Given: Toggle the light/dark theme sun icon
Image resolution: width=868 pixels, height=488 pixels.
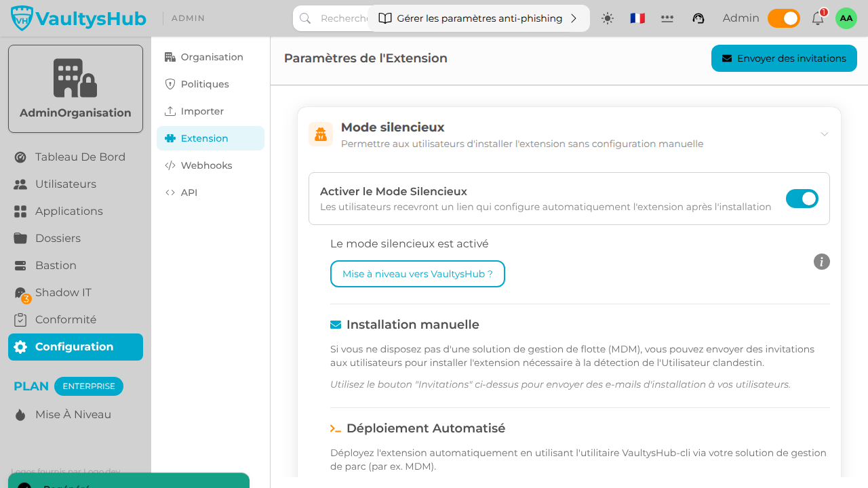Looking at the screenshot, I should pos(608,18).
